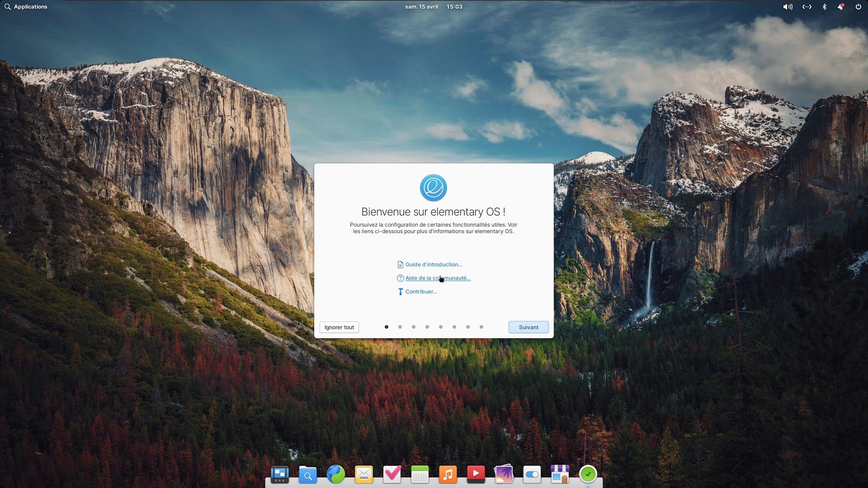Open the power session menu icon

tap(859, 7)
